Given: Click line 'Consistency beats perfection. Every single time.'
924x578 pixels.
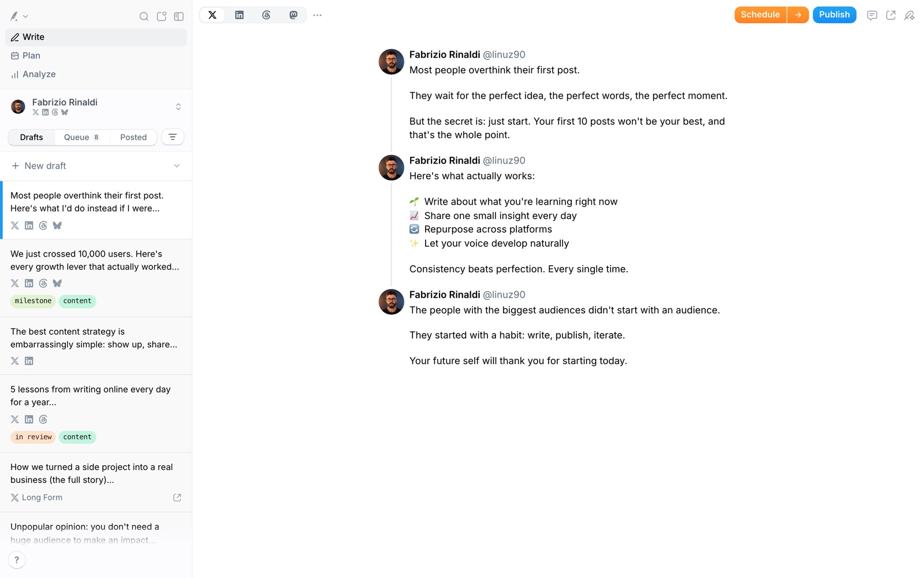Looking at the screenshot, I should 519,269.
